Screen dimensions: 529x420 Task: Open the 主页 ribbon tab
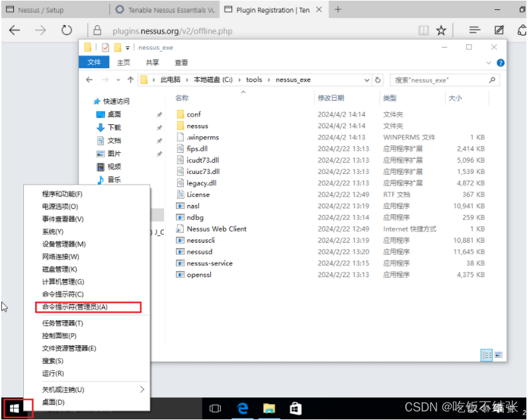[x=124, y=62]
